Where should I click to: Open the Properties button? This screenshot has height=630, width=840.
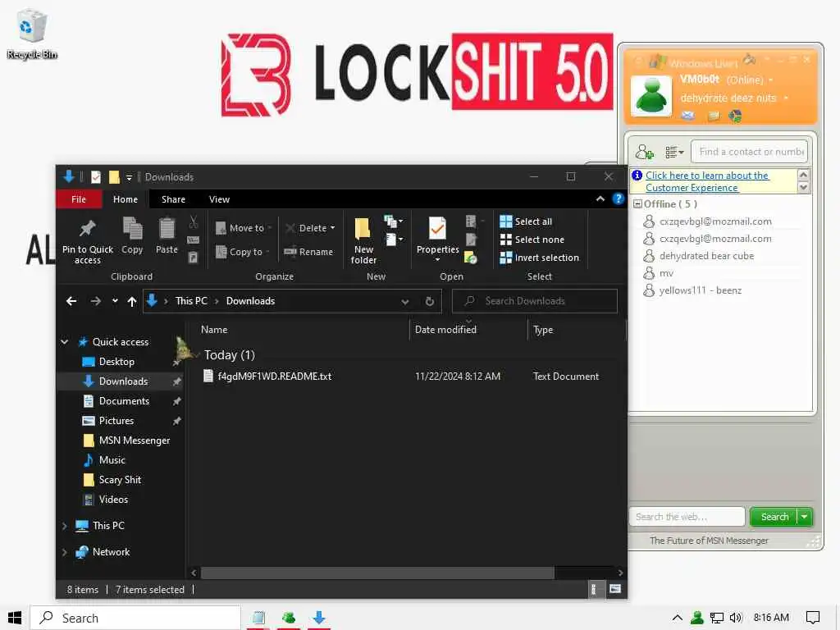coord(438,239)
